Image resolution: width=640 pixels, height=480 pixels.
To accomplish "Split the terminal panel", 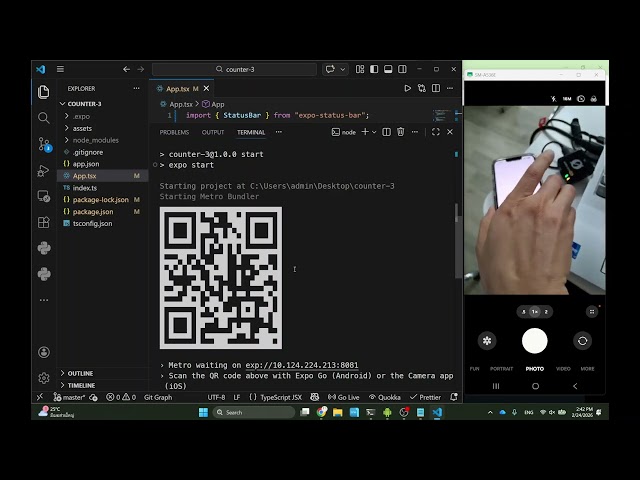I will click(x=387, y=132).
